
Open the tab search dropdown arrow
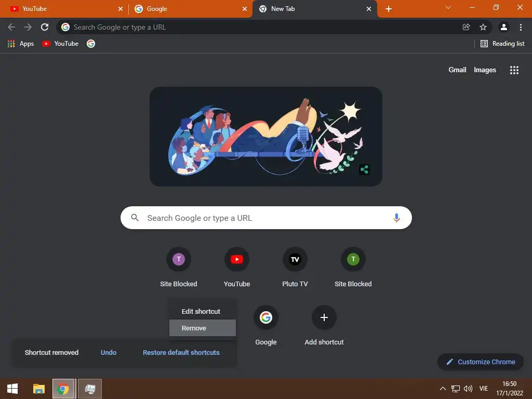click(x=448, y=7)
